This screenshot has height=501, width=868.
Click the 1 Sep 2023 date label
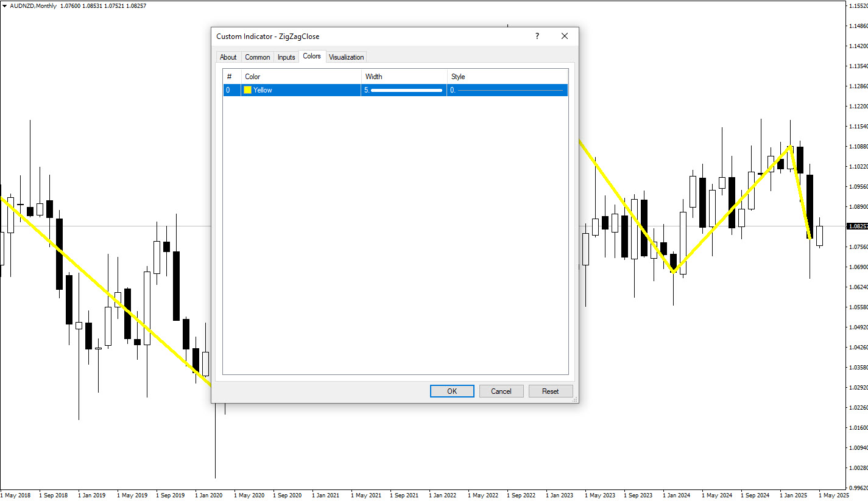point(638,496)
